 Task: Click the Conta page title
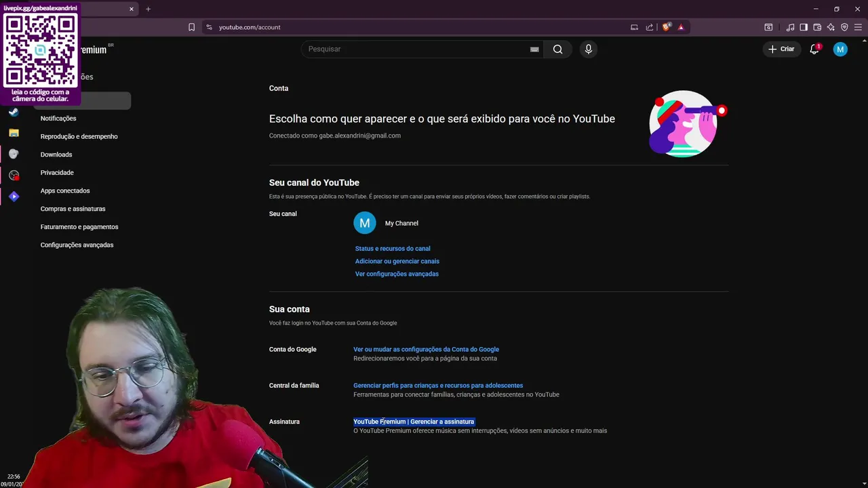point(279,88)
